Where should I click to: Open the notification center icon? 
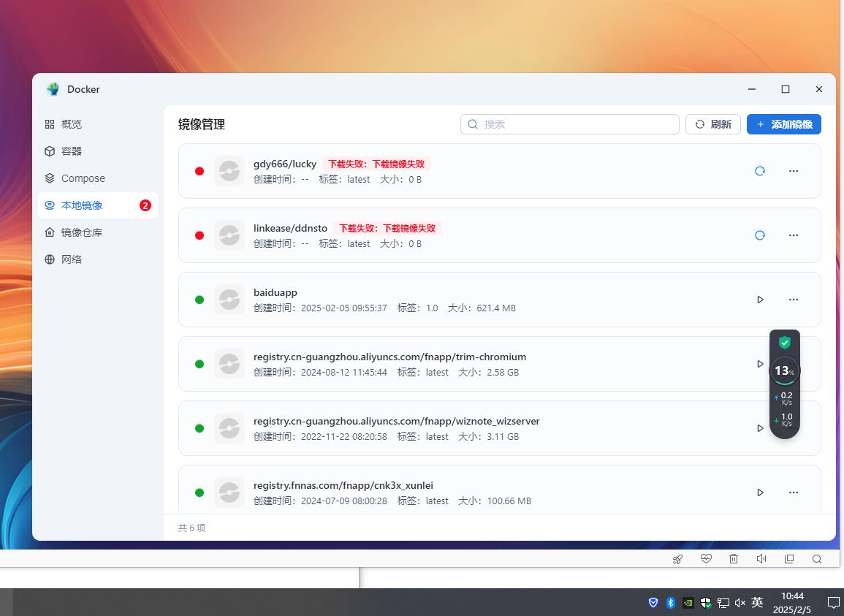pos(833,603)
